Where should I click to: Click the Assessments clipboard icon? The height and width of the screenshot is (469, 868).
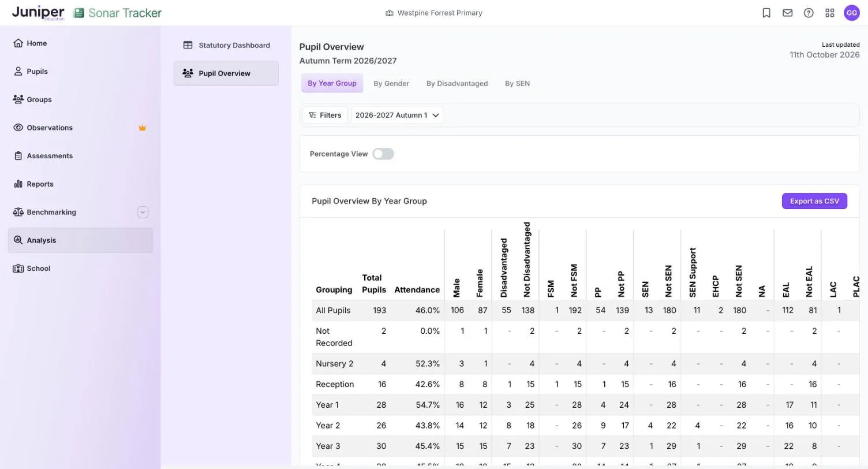18,156
